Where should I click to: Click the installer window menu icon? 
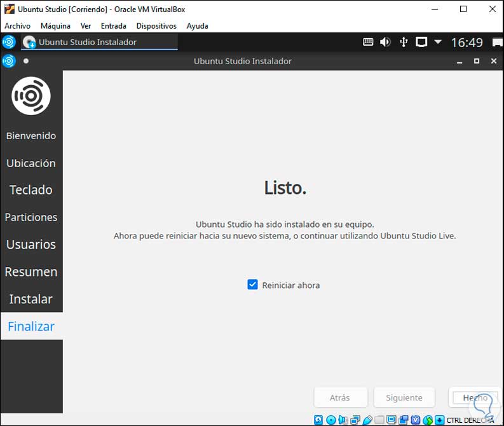9,61
